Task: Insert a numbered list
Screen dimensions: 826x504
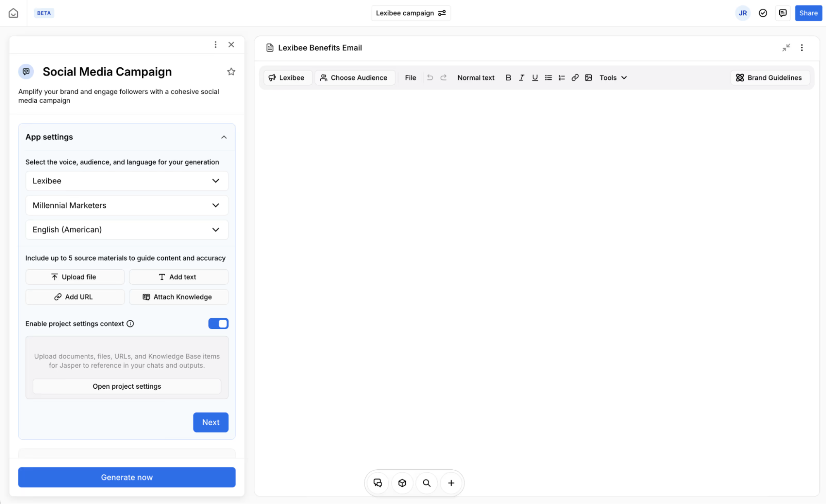Action: click(x=562, y=78)
